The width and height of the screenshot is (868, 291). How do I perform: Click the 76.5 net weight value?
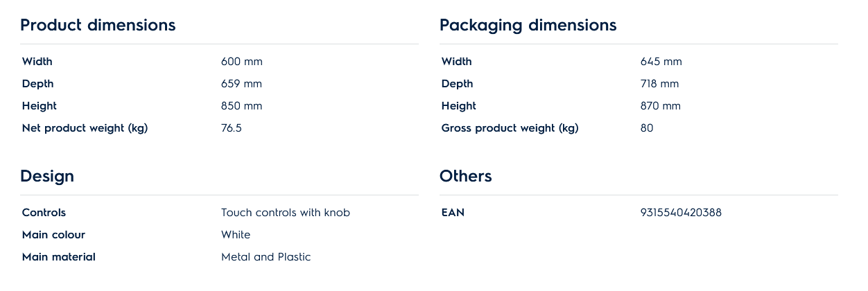[232, 128]
